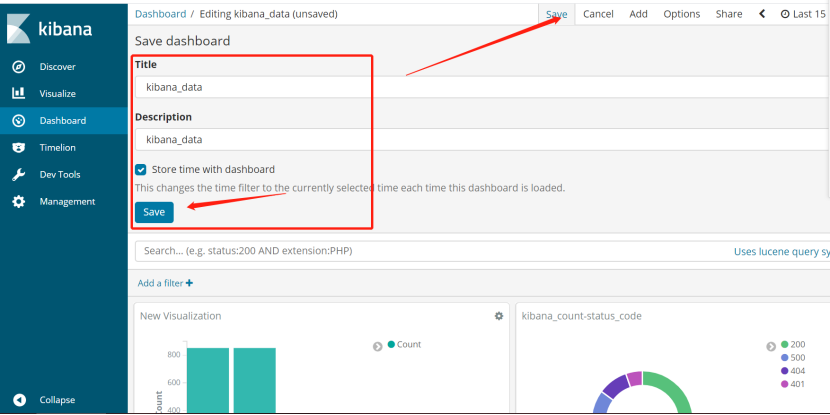Click the 401 legend pink dot
830x415 pixels.
(784, 384)
